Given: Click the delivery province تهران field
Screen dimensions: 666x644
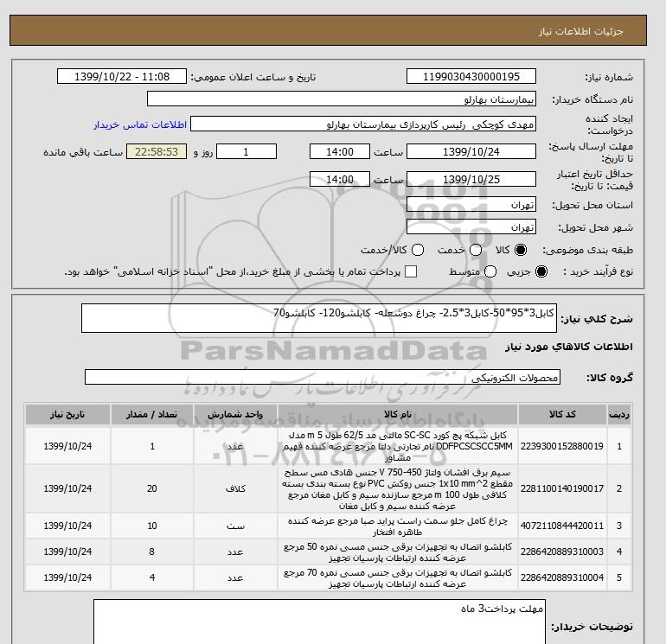Looking at the screenshot, I should (x=471, y=205).
